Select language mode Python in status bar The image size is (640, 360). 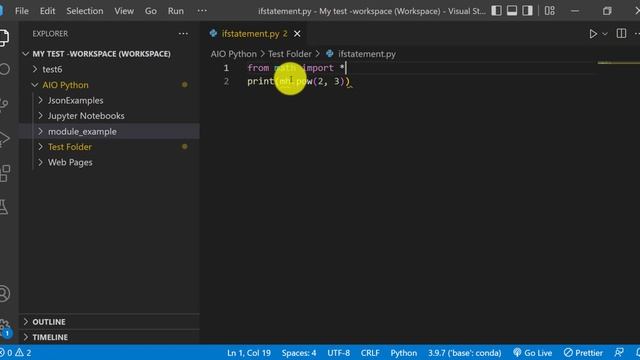pyautogui.click(x=404, y=353)
